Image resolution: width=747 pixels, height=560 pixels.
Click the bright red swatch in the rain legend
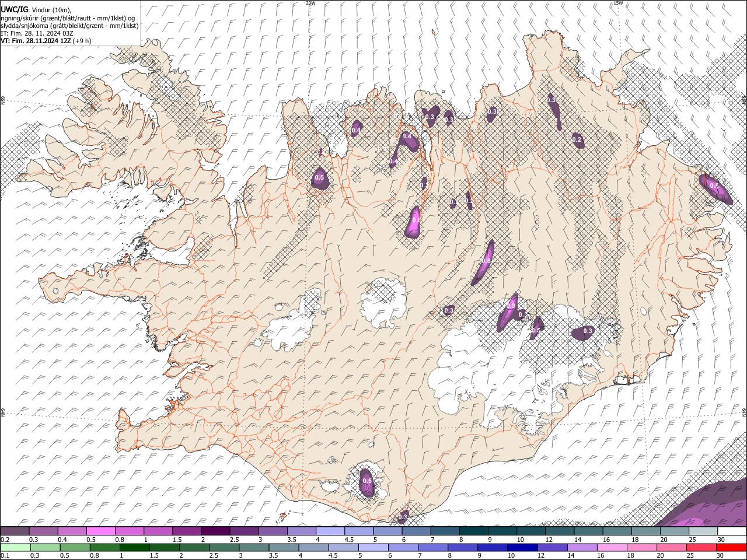pyautogui.click(x=732, y=548)
